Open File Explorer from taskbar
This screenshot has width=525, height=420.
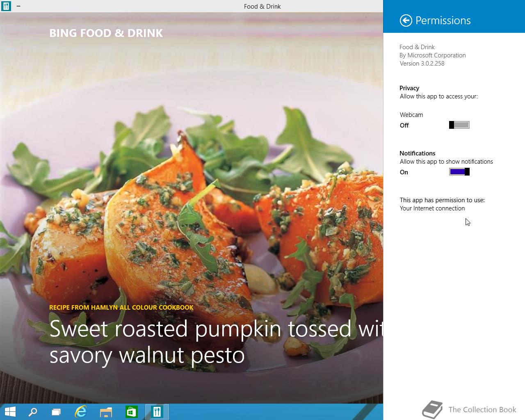coord(106,412)
